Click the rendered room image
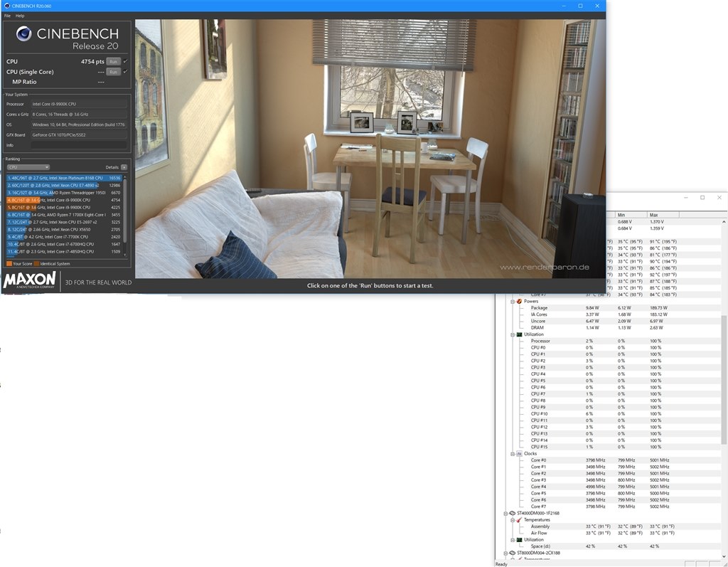The height and width of the screenshot is (567, 728). coord(370,149)
